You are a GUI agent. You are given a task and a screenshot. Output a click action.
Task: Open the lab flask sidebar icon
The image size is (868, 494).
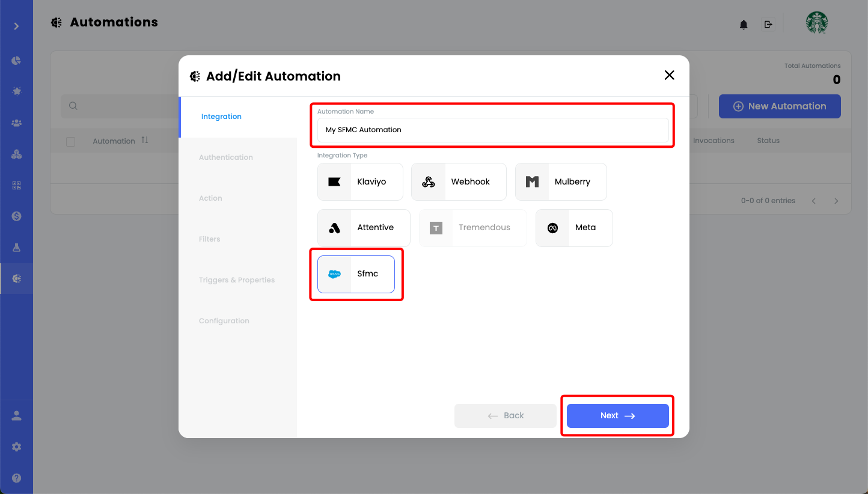pos(16,247)
